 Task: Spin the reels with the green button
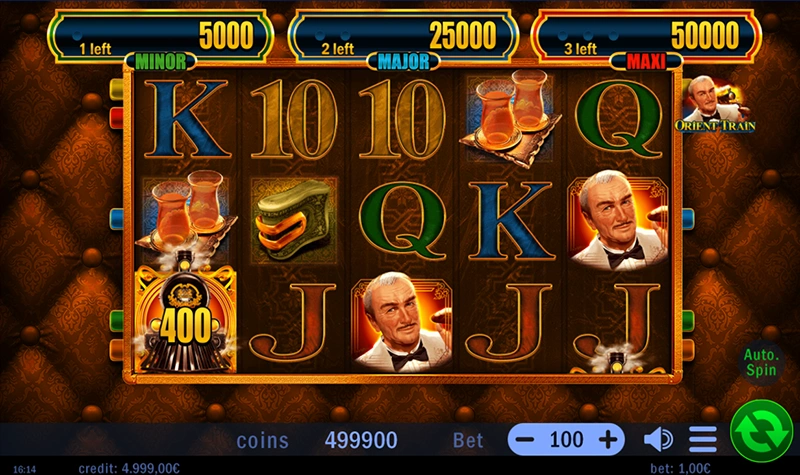click(x=761, y=431)
